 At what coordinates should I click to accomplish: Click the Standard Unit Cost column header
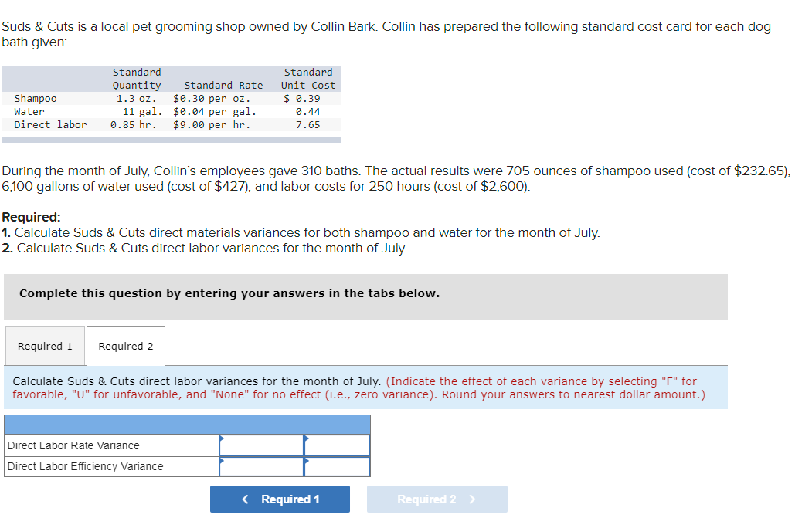[308, 78]
